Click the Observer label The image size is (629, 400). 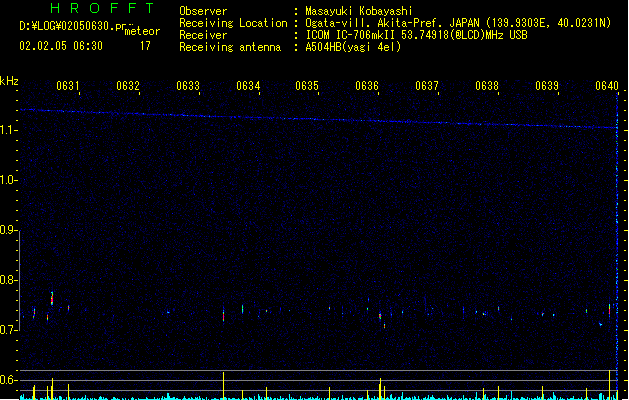click(203, 11)
